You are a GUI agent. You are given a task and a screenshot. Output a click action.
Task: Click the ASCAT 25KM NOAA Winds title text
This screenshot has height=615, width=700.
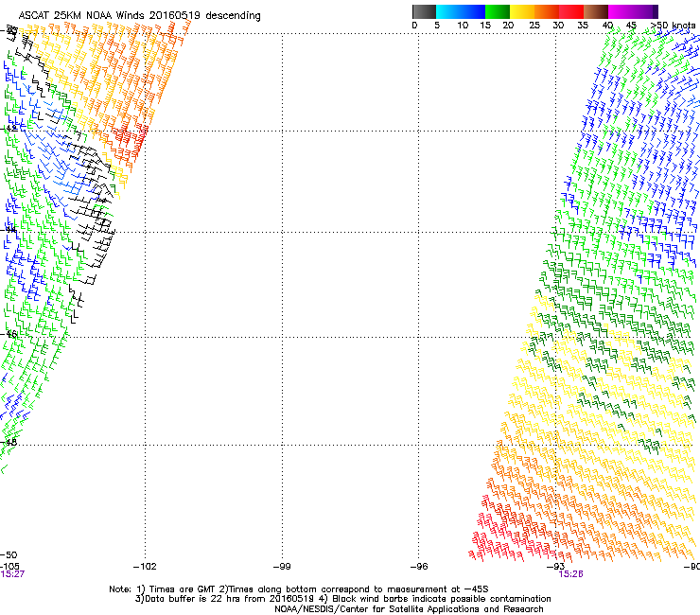pos(139,15)
